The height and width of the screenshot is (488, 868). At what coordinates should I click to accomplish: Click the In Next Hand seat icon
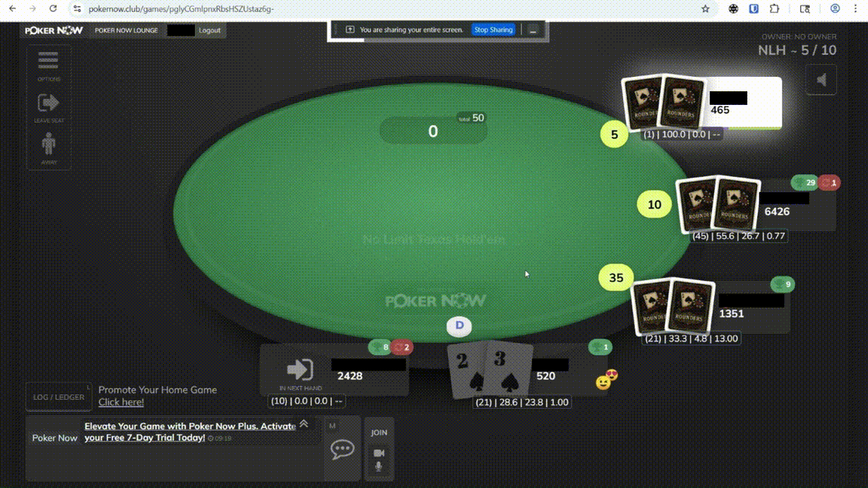click(300, 370)
